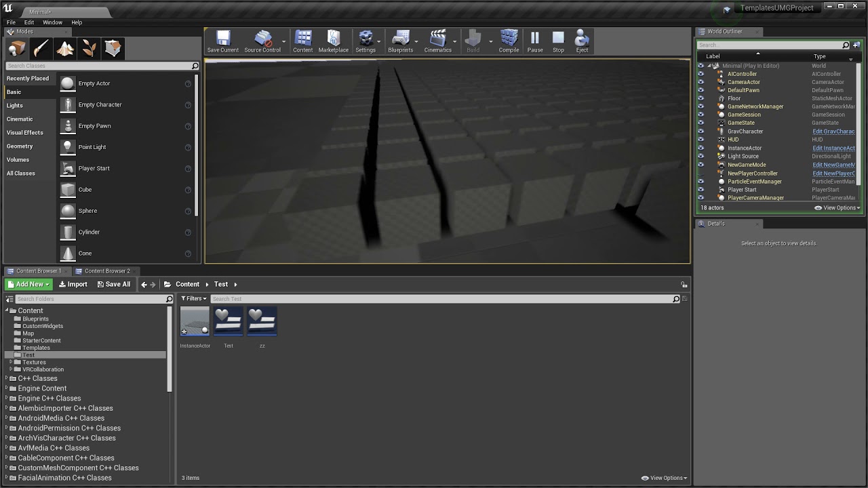Toggle visibility of Floor actor
Screen dimensions: 868x488
pos(701,98)
